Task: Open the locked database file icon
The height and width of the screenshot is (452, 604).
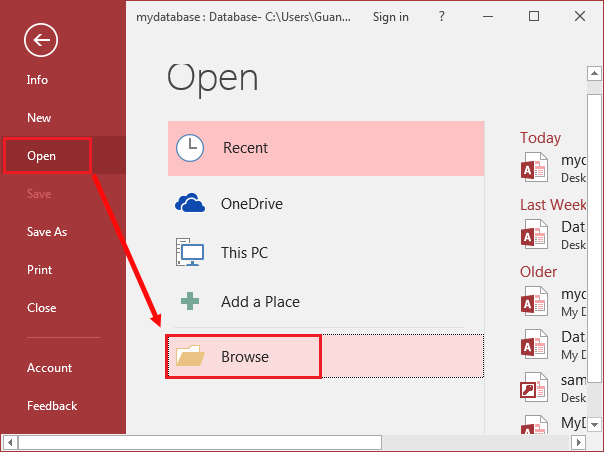Action: [534, 387]
